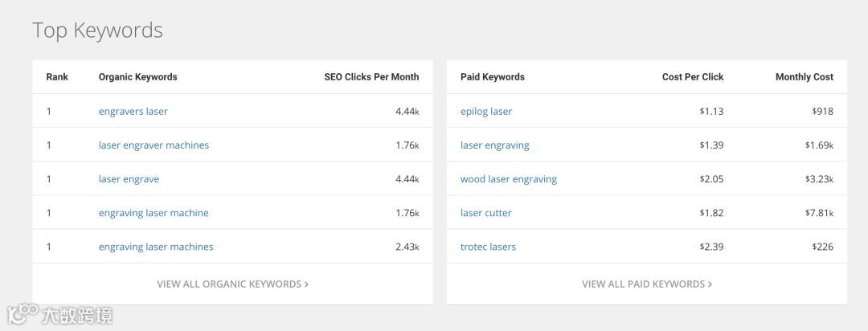Screen dimensions: 868x331
Task: Click the 'Cost Per Click' column header
Action: point(693,77)
